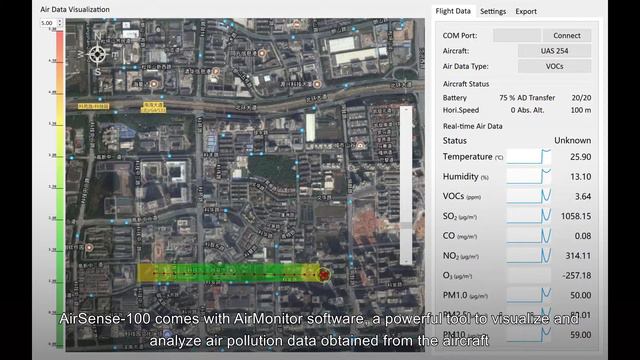This screenshot has height=360, width=640.
Task: Click the 5.00 scale value field
Action: point(48,23)
